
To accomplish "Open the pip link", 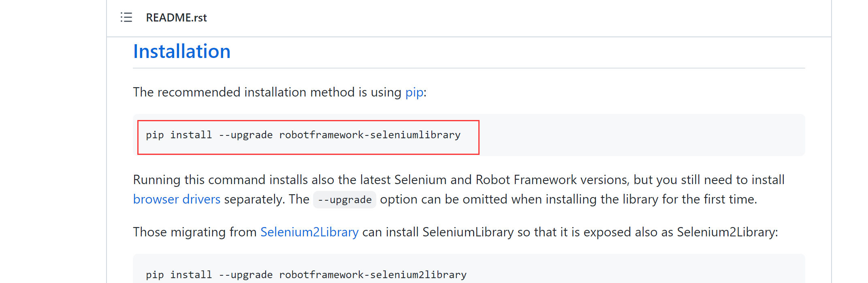I will 414,92.
